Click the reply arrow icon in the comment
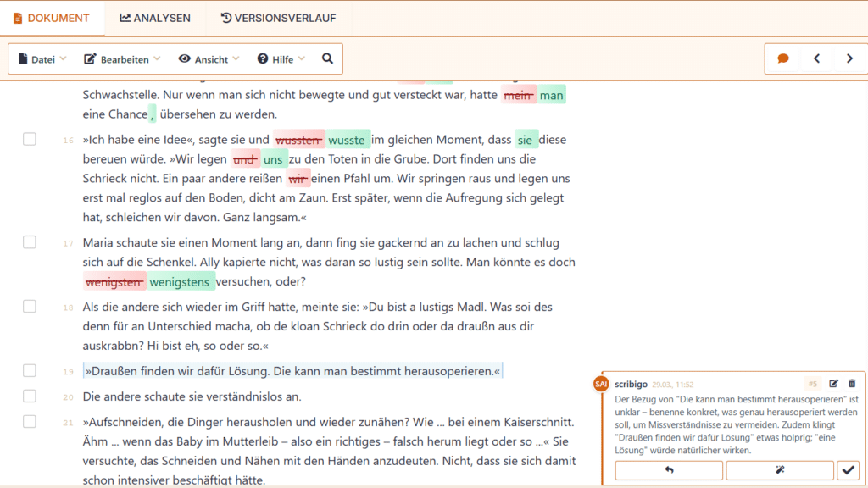 [668, 470]
